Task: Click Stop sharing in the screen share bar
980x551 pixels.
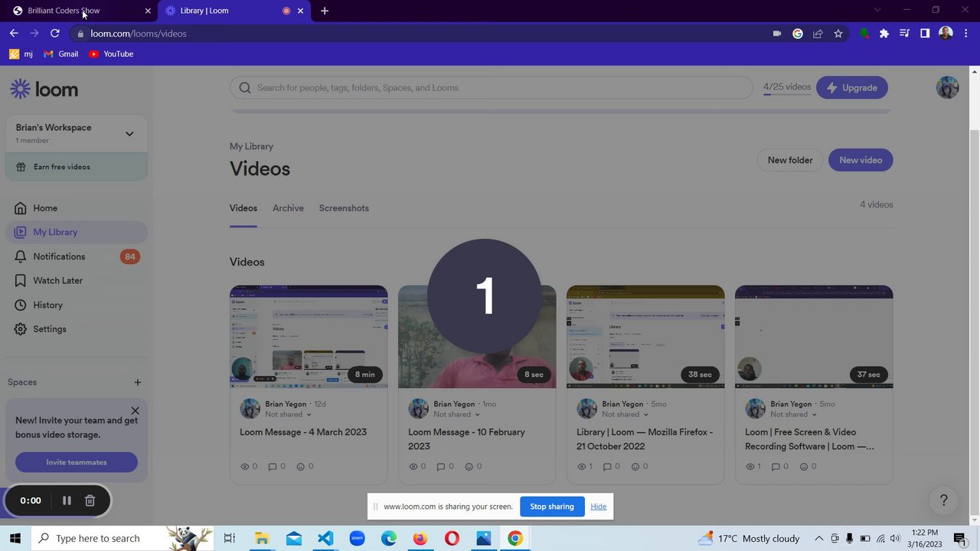Action: click(552, 507)
